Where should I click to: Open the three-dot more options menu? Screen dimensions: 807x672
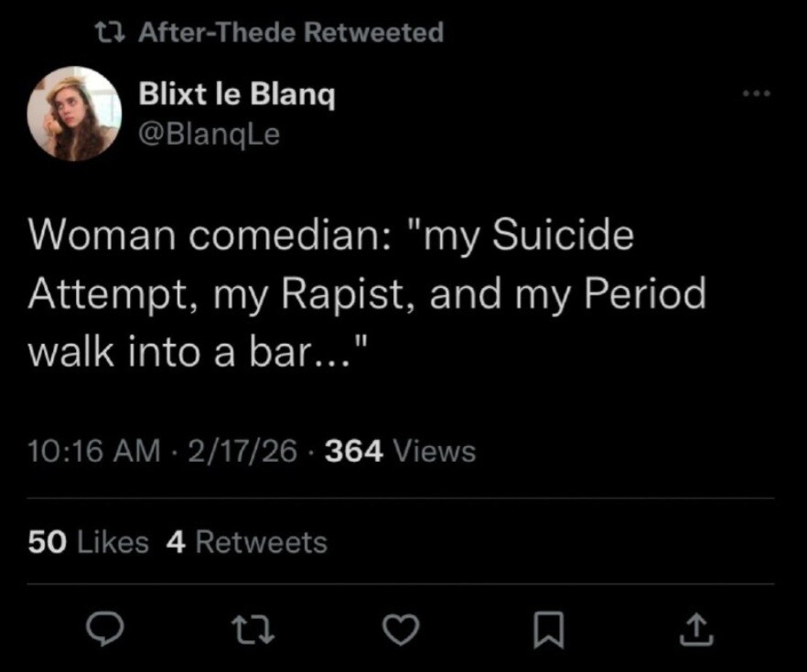(757, 93)
